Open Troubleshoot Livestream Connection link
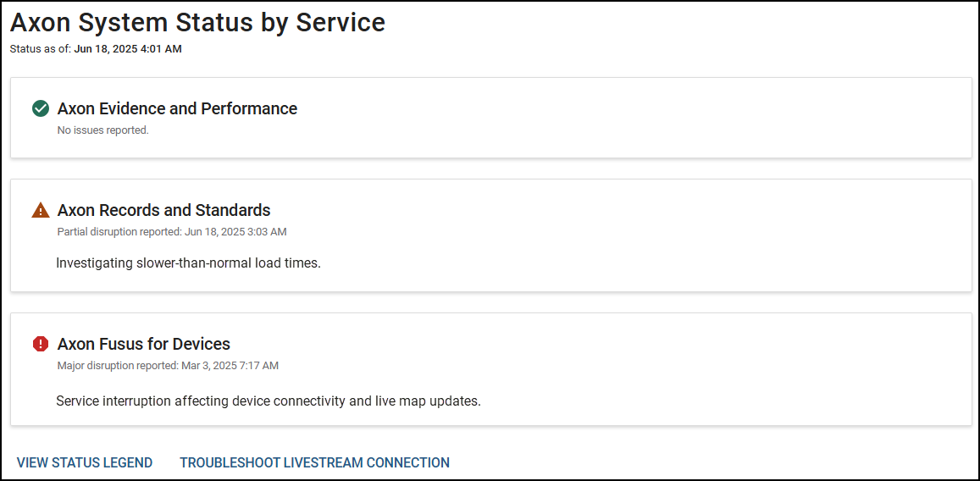 (x=314, y=462)
